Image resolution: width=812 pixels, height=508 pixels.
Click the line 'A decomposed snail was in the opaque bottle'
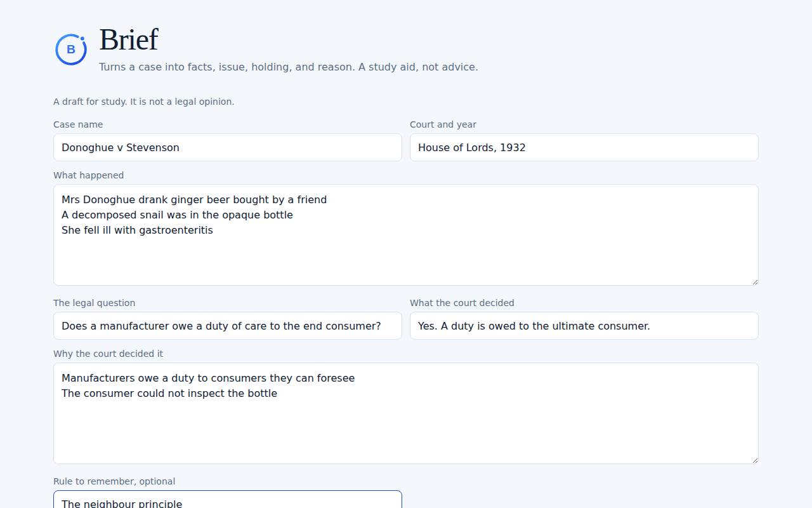(177, 215)
